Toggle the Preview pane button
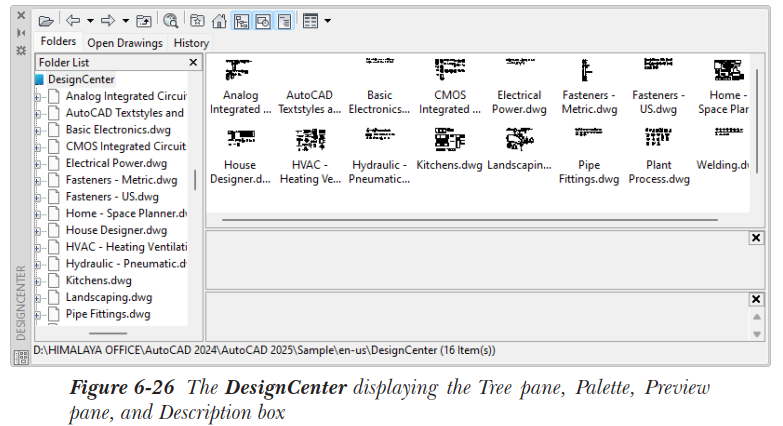This screenshot has height=426, width=783. [x=263, y=21]
